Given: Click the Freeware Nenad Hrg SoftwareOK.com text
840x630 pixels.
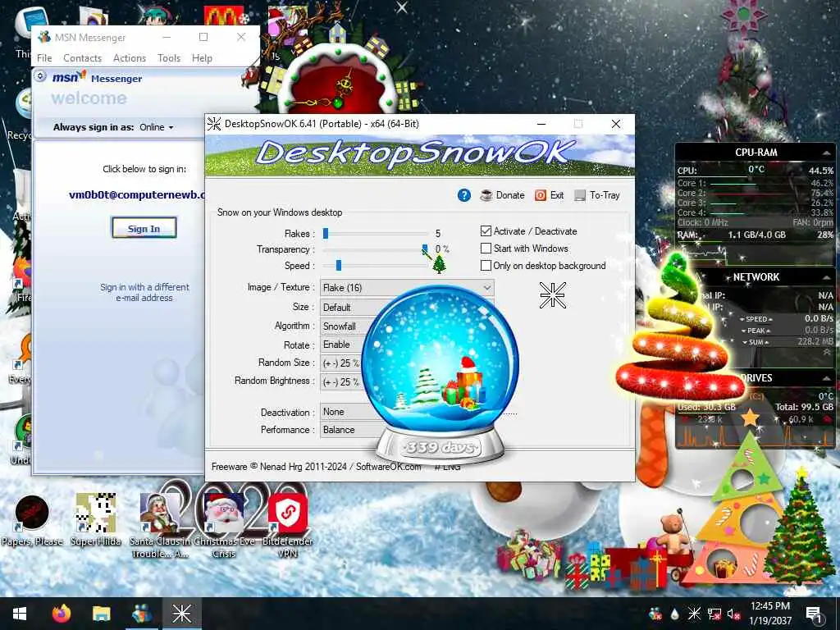Looking at the screenshot, I should pos(316,467).
